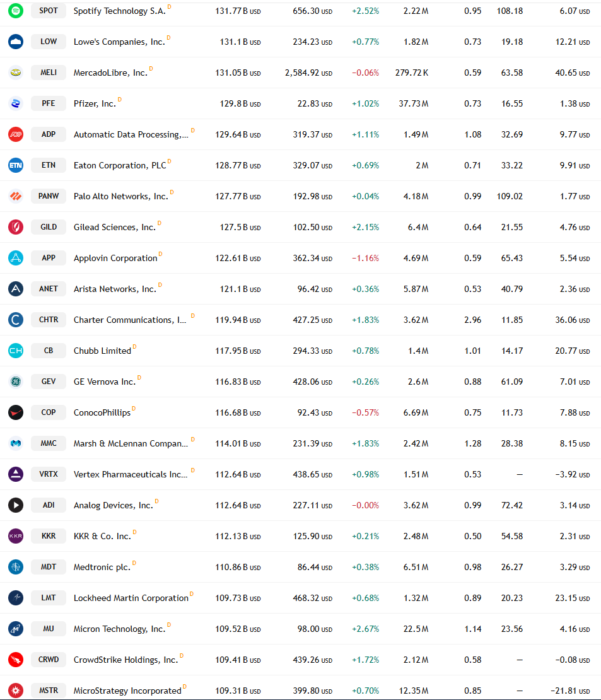This screenshot has height=700, width=601.
Task: Click Micron change +2.67%
Action: tap(365, 629)
